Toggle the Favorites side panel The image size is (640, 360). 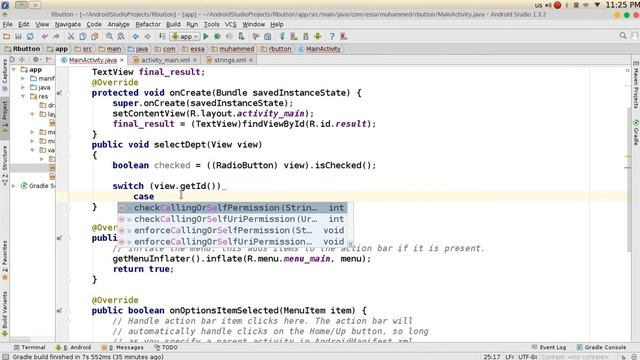tap(4, 260)
